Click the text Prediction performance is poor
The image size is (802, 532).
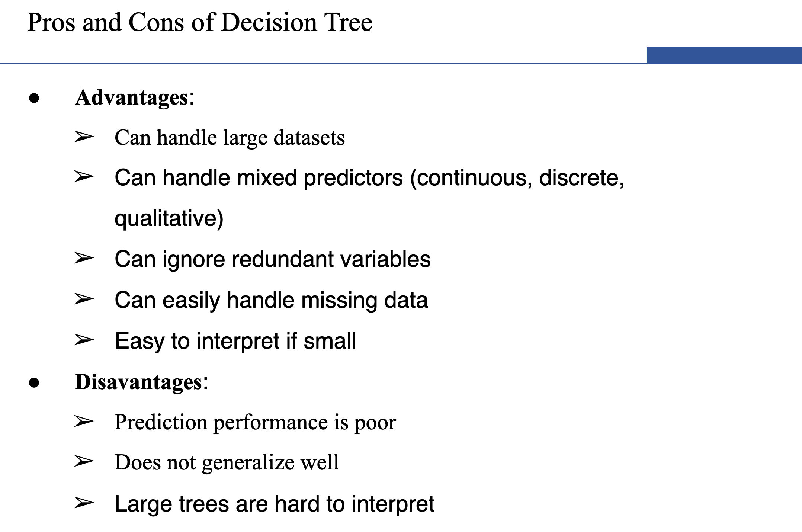(255, 423)
